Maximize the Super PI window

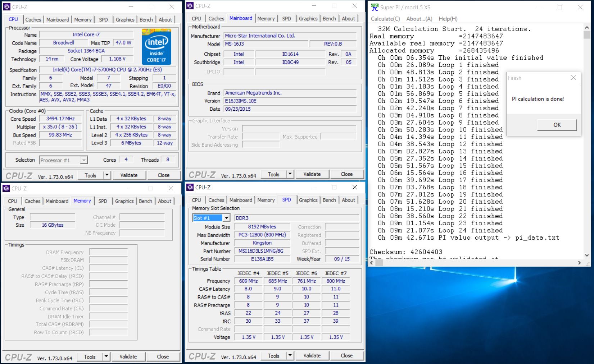click(x=560, y=7)
